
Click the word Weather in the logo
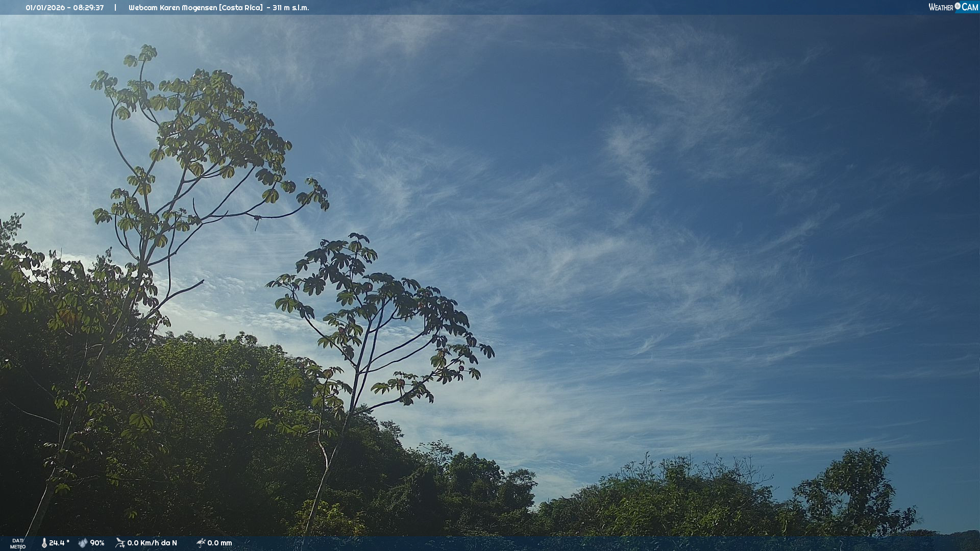pos(941,7)
